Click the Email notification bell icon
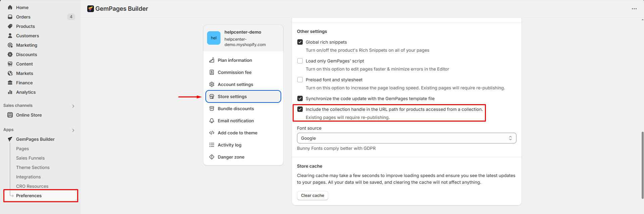644x214 pixels. (x=212, y=121)
